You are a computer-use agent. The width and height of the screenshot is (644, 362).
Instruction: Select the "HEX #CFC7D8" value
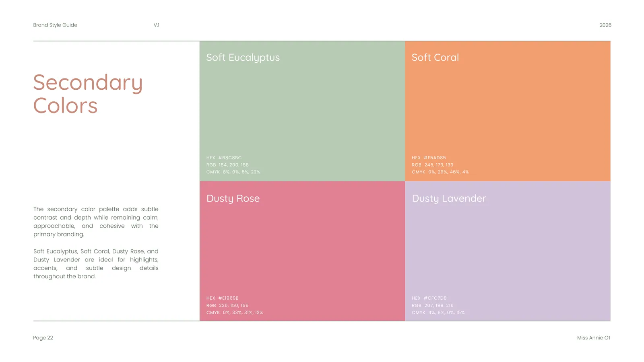tap(429, 298)
